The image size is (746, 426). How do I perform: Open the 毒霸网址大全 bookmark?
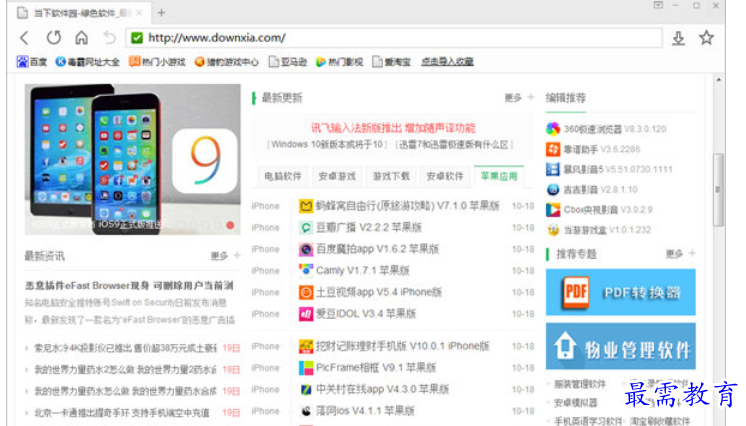[x=88, y=62]
